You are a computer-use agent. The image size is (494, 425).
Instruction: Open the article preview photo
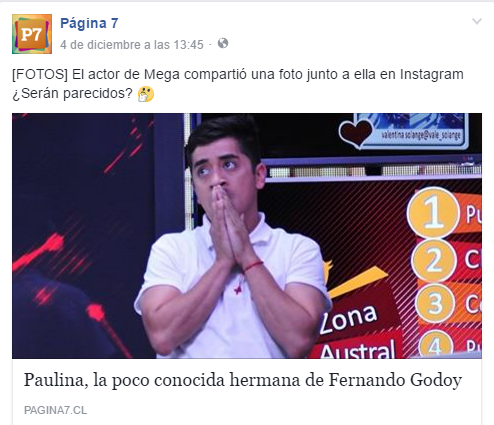pos(247,236)
